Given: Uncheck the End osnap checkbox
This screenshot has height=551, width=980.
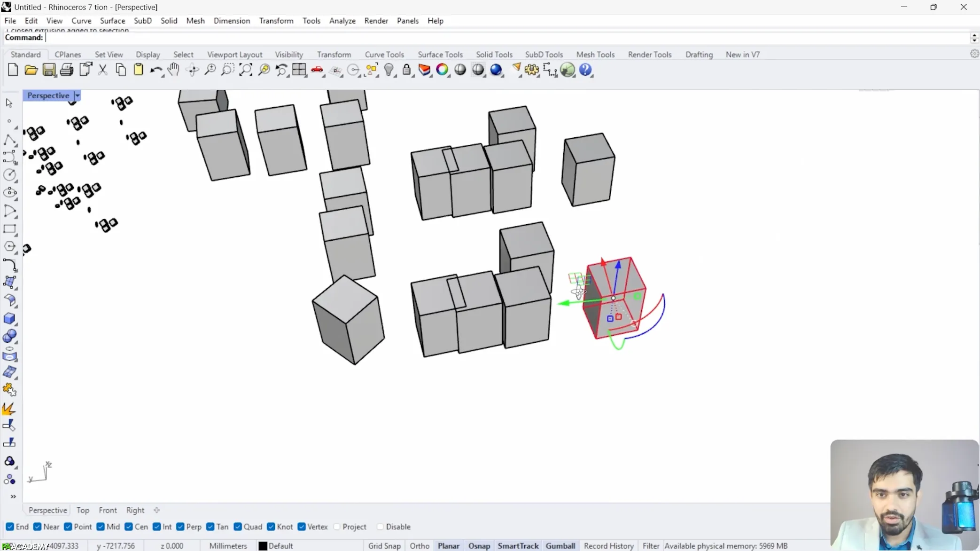Looking at the screenshot, I should point(10,527).
